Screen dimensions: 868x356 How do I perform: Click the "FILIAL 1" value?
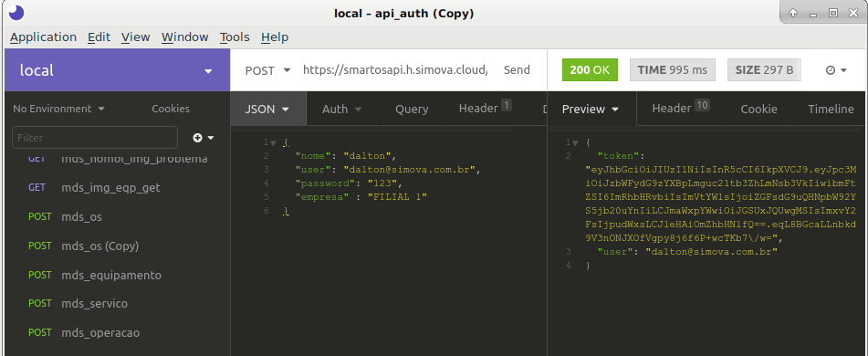397,197
